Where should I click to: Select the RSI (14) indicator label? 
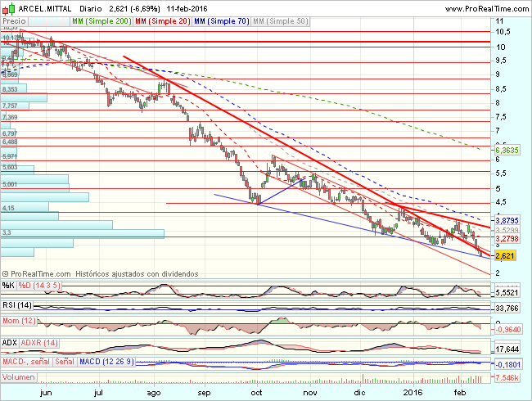(17, 305)
